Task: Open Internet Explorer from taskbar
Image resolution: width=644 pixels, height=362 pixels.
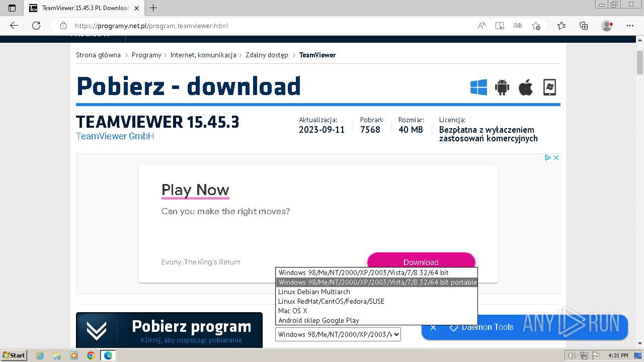Action: pos(40,355)
